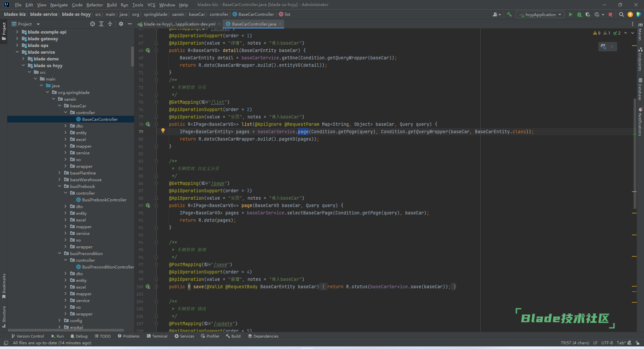644x349 pixels.
Task: Toggle Project tool window side button
Action: 4,31
